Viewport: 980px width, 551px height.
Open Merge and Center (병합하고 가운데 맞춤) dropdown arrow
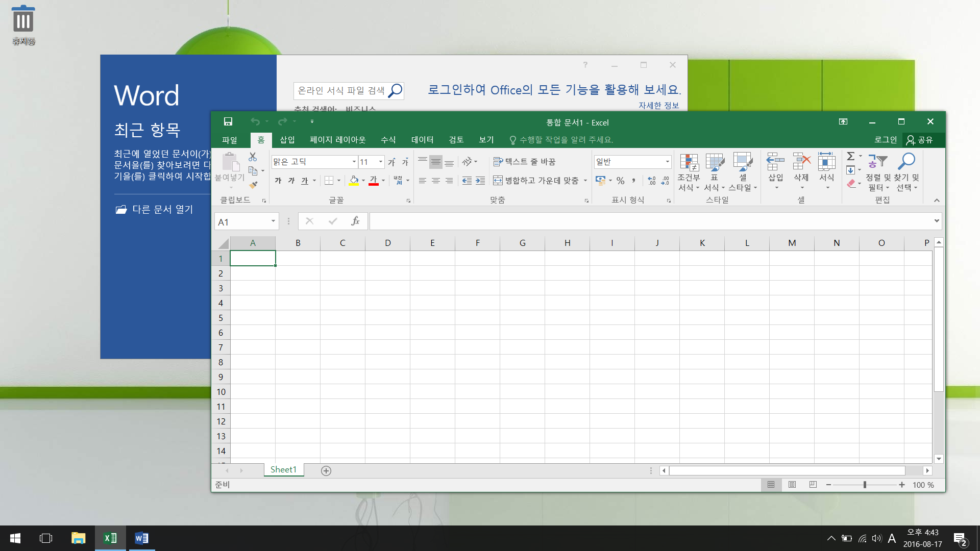585,181
